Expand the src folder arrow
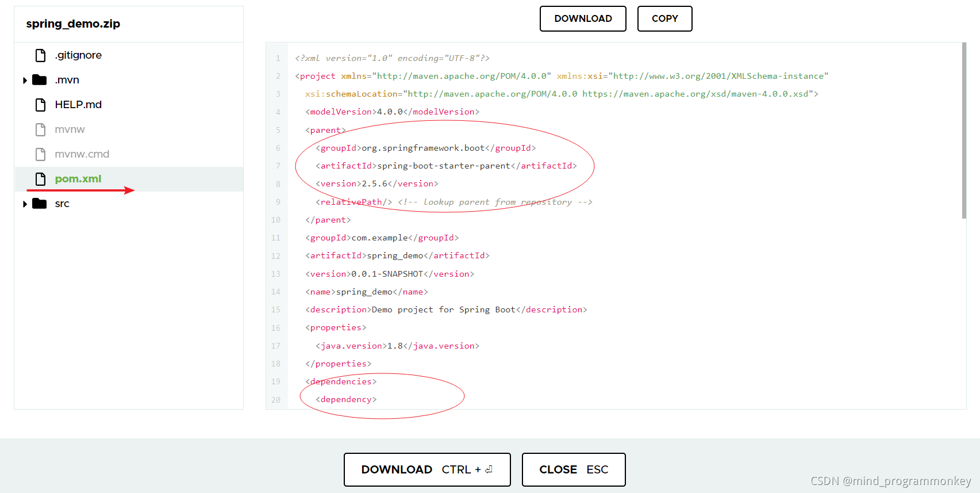980x493 pixels. point(25,204)
